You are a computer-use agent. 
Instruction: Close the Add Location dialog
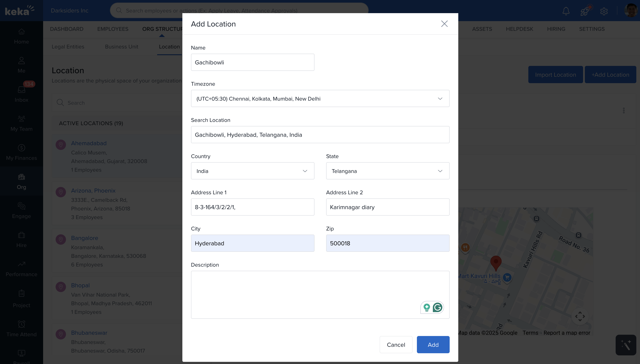(444, 24)
